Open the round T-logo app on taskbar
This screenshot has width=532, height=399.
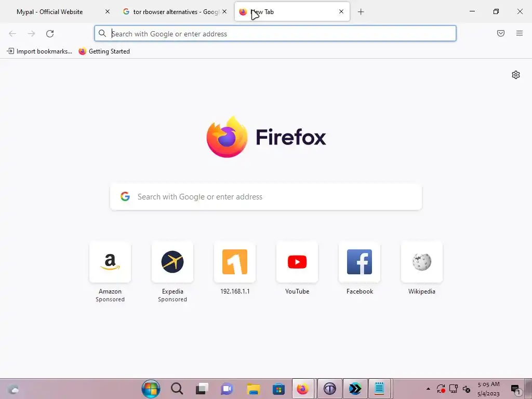click(329, 389)
